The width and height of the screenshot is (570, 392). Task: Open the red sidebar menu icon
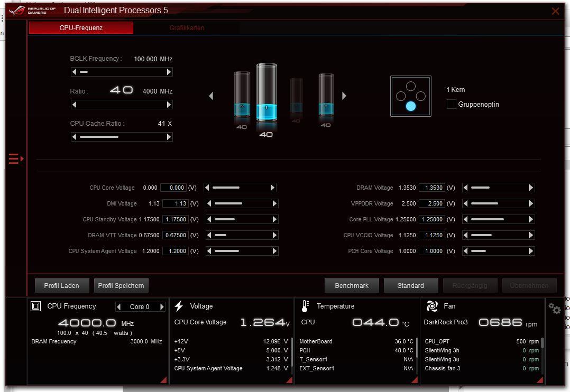coord(16,159)
